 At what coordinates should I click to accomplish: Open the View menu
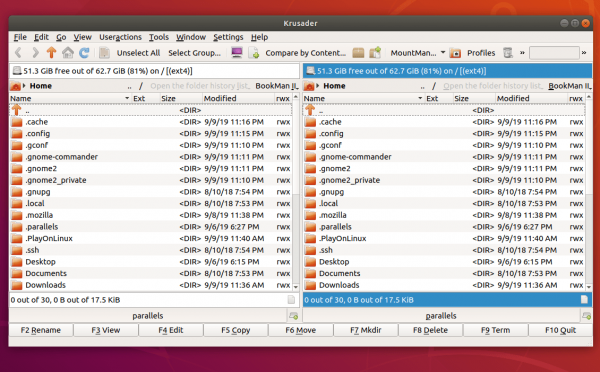click(x=83, y=37)
